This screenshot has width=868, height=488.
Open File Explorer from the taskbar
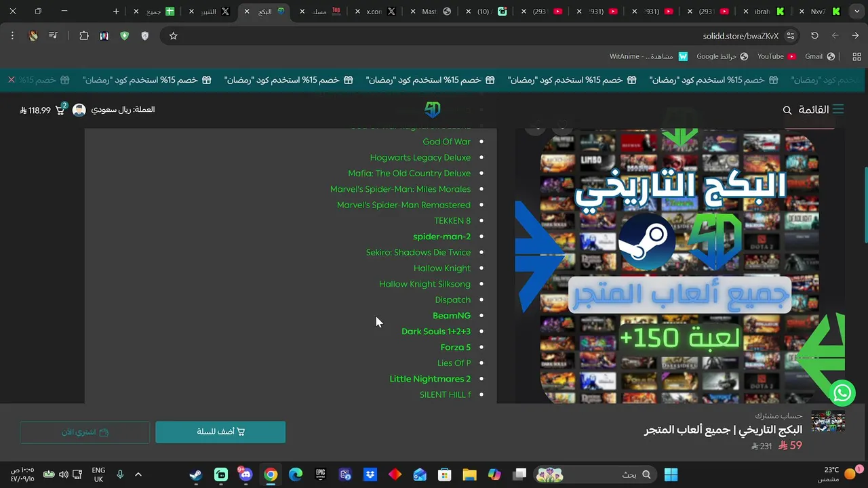click(x=469, y=474)
